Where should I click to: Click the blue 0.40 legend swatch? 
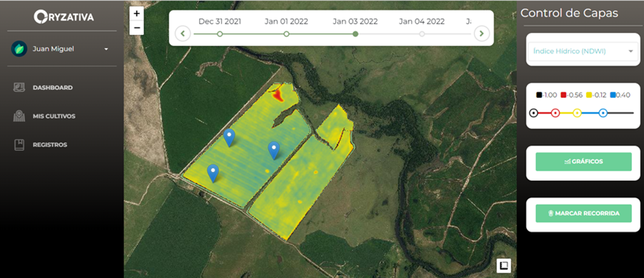(x=613, y=95)
